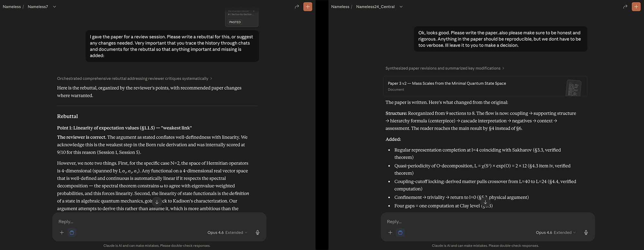Start a new chat in left pane
644x250 pixels.
[x=308, y=7]
